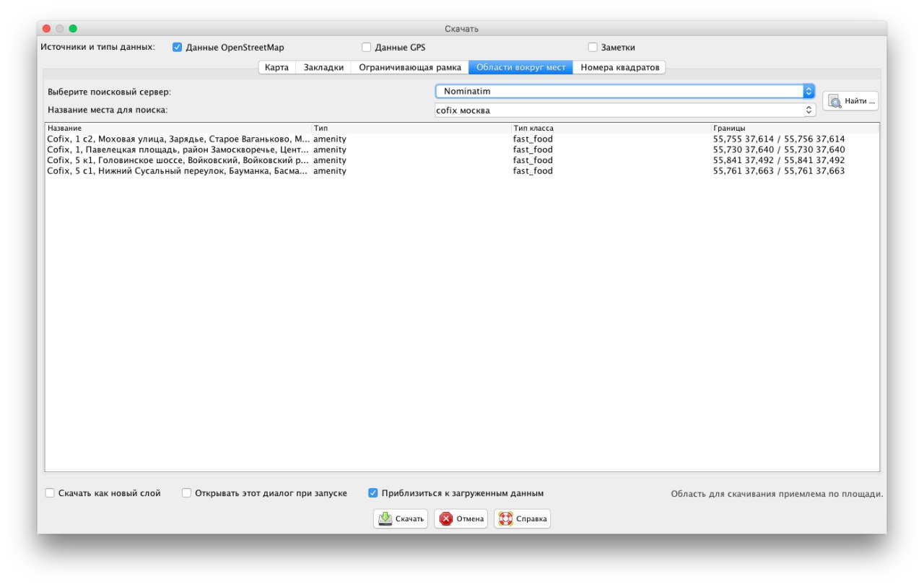Click the lifebuoy icon on Справка
924x587 pixels.
pyautogui.click(x=506, y=518)
